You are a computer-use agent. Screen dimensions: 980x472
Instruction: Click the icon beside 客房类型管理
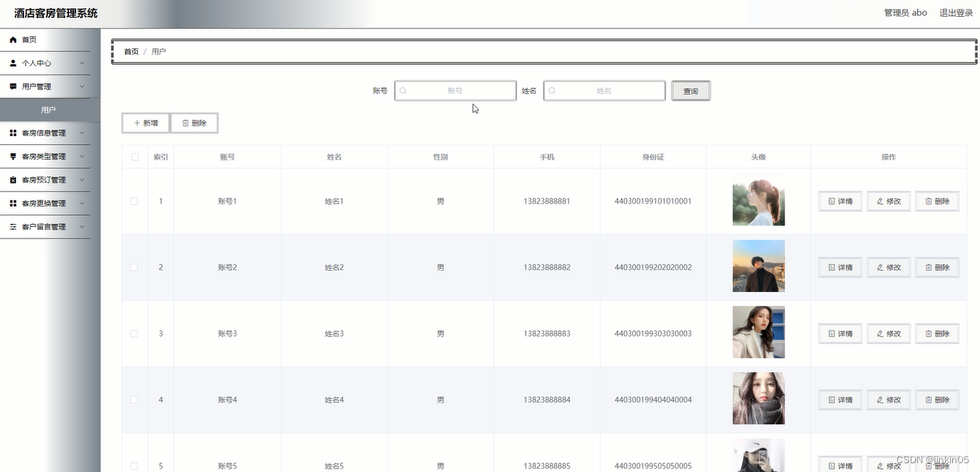(13, 157)
